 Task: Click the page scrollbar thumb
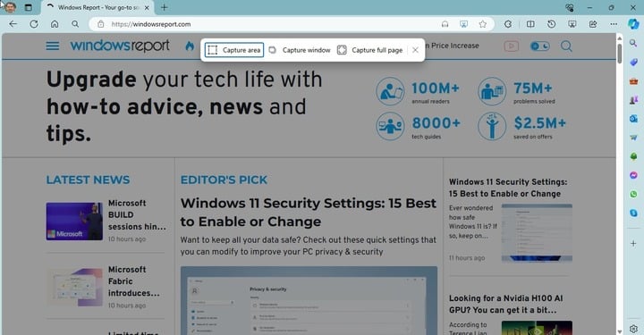tap(619, 53)
